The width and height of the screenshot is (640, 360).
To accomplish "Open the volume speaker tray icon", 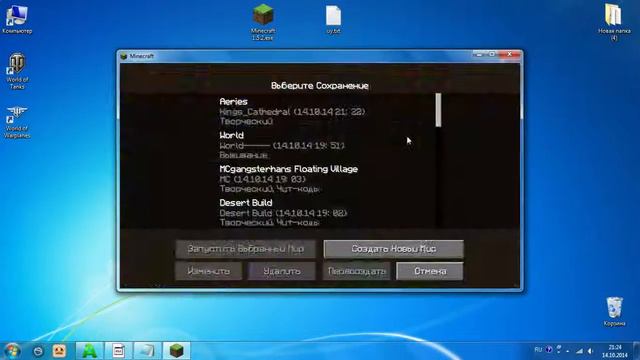I will (590, 351).
